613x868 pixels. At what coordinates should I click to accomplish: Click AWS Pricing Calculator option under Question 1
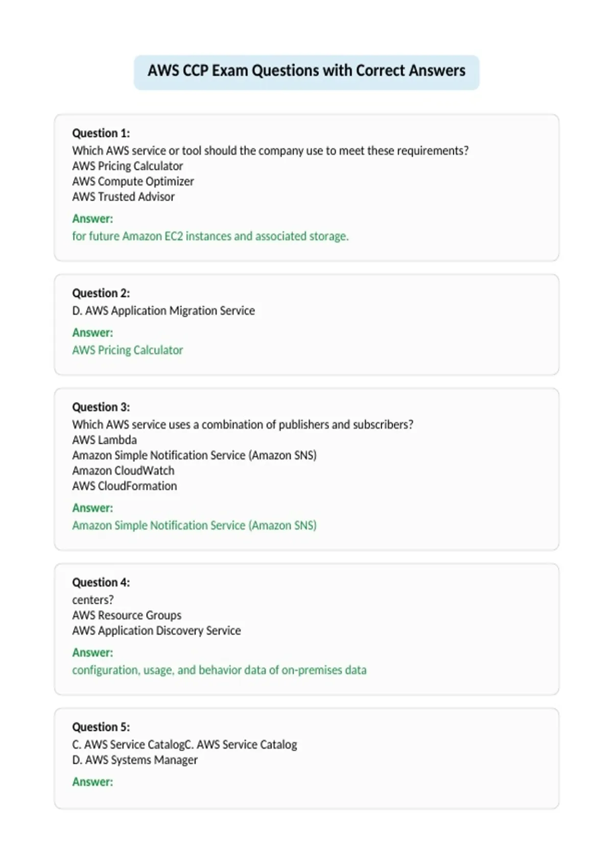(x=127, y=166)
